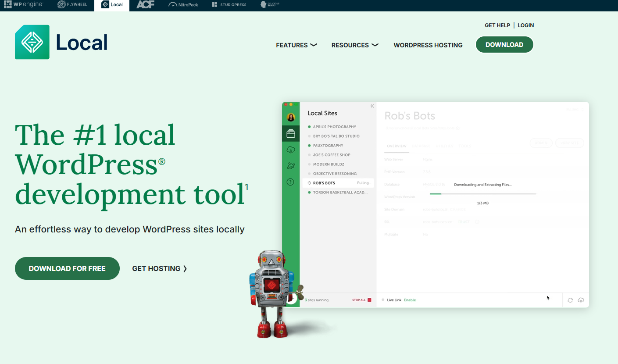Open the NitroPack brand link
Screen dimensions: 618x364
coord(183,4)
